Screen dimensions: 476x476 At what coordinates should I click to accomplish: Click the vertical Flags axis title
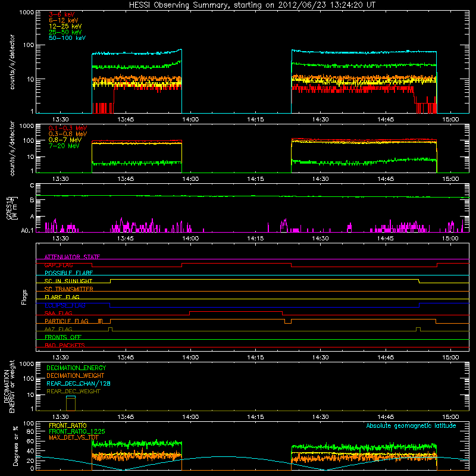(24, 297)
